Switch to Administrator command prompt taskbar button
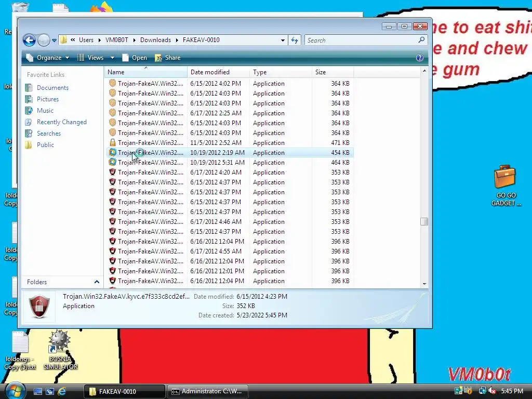Screen dimensions: 532x399 (208, 392)
